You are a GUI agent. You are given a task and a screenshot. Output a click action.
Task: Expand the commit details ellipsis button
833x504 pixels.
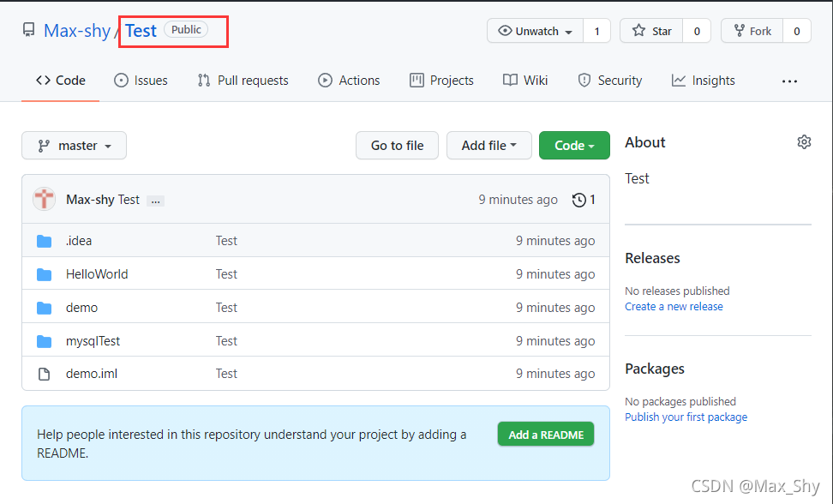155,201
